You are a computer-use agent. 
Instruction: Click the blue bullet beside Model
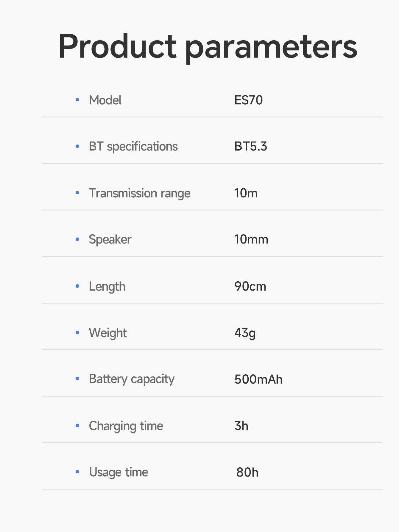(77, 100)
